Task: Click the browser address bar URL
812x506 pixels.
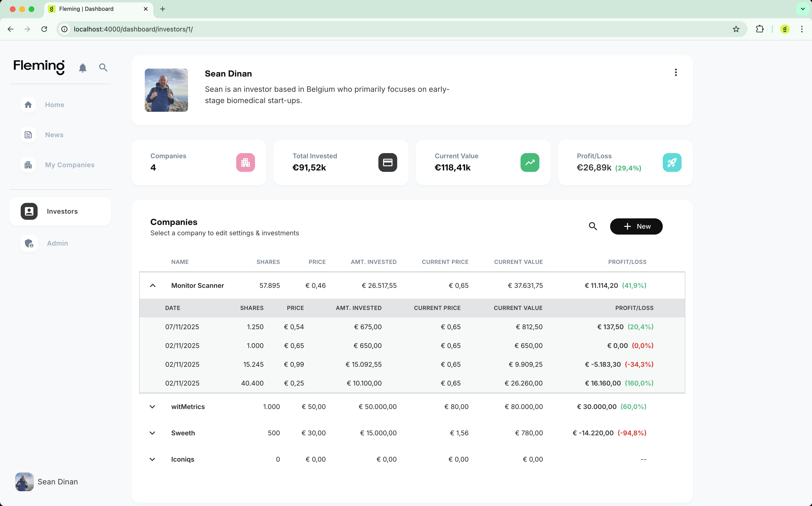Action: coord(133,29)
